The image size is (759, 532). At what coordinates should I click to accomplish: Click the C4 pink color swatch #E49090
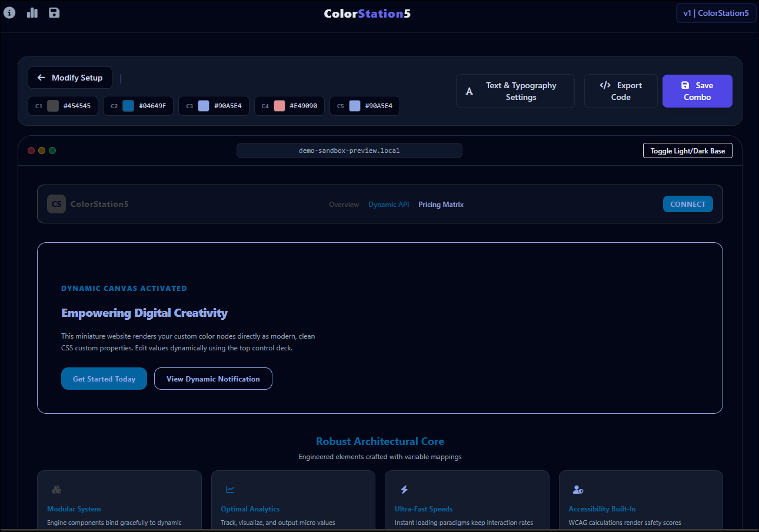pos(279,106)
